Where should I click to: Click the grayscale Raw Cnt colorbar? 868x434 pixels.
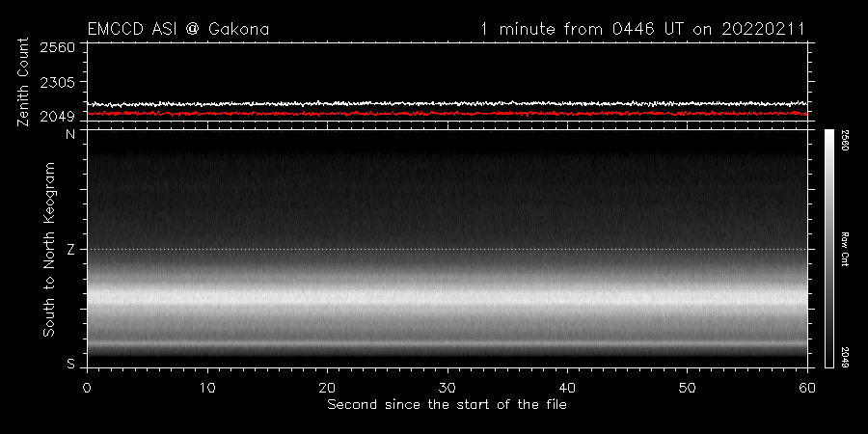pos(828,249)
